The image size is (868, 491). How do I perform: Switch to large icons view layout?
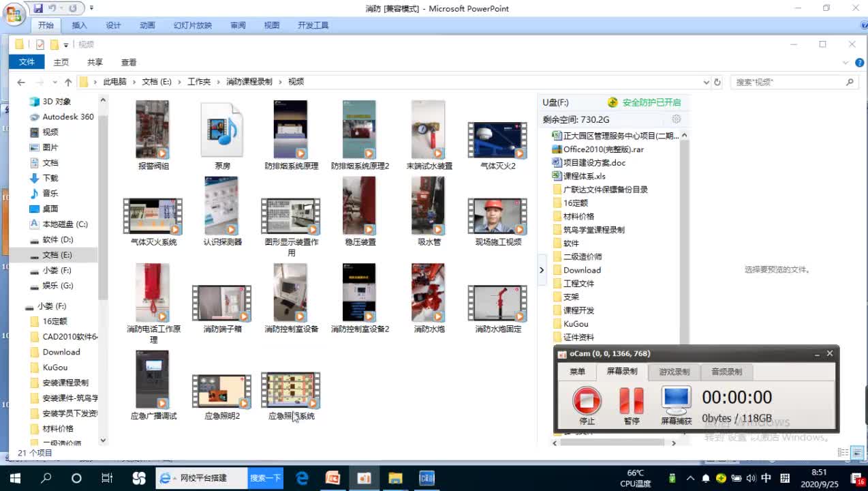856,452
